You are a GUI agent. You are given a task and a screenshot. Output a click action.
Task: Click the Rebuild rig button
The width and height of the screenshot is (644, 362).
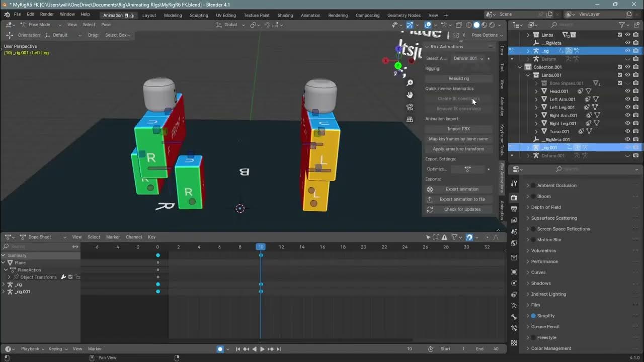pyautogui.click(x=458, y=78)
